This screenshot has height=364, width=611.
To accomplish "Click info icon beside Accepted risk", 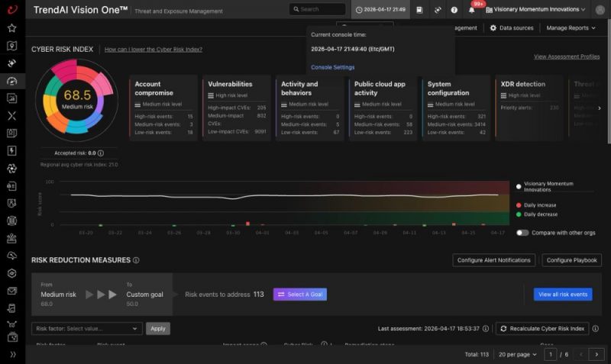I will coord(101,153).
